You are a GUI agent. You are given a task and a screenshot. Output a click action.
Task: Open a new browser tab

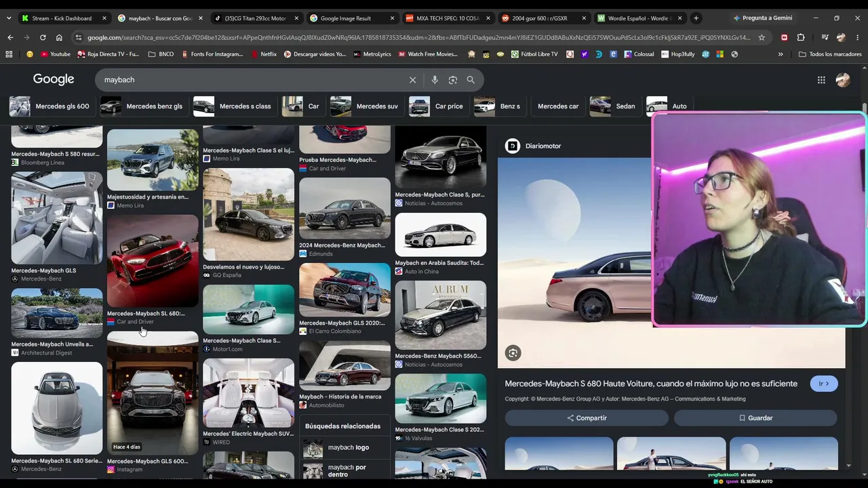[696, 18]
